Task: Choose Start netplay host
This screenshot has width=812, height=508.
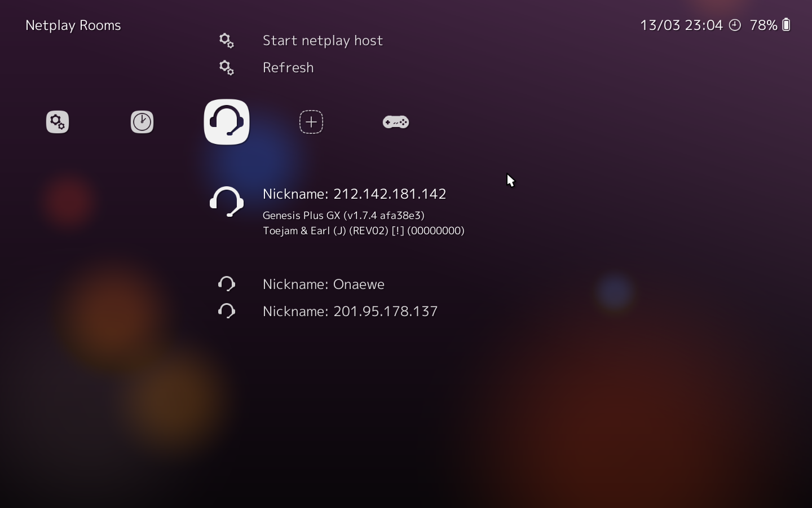Action: click(323, 41)
